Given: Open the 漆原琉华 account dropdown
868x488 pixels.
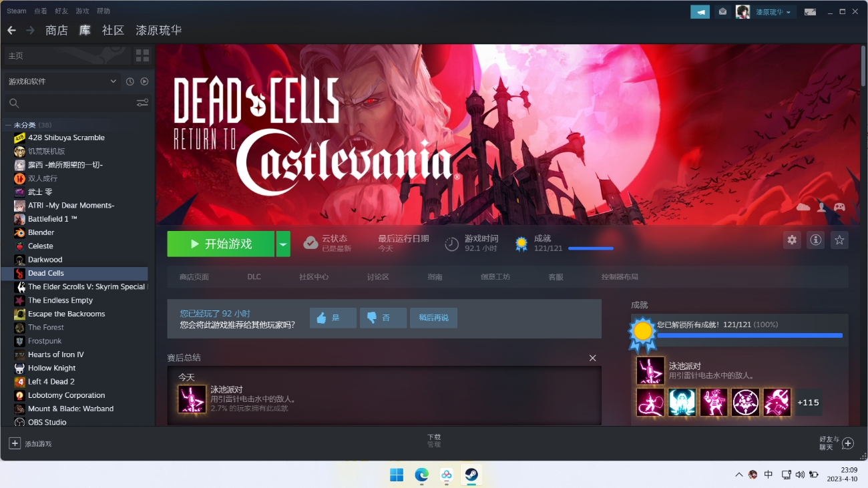Looking at the screenshot, I should (x=773, y=12).
